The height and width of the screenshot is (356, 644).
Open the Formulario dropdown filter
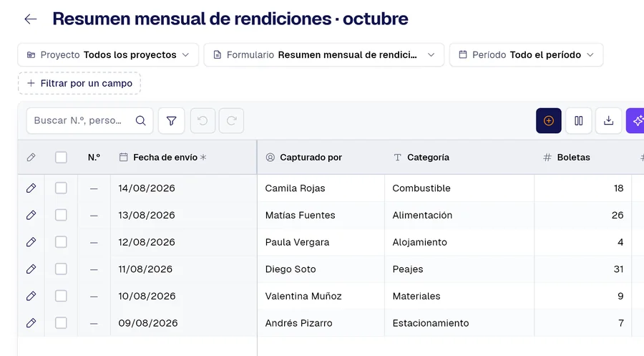coord(324,54)
